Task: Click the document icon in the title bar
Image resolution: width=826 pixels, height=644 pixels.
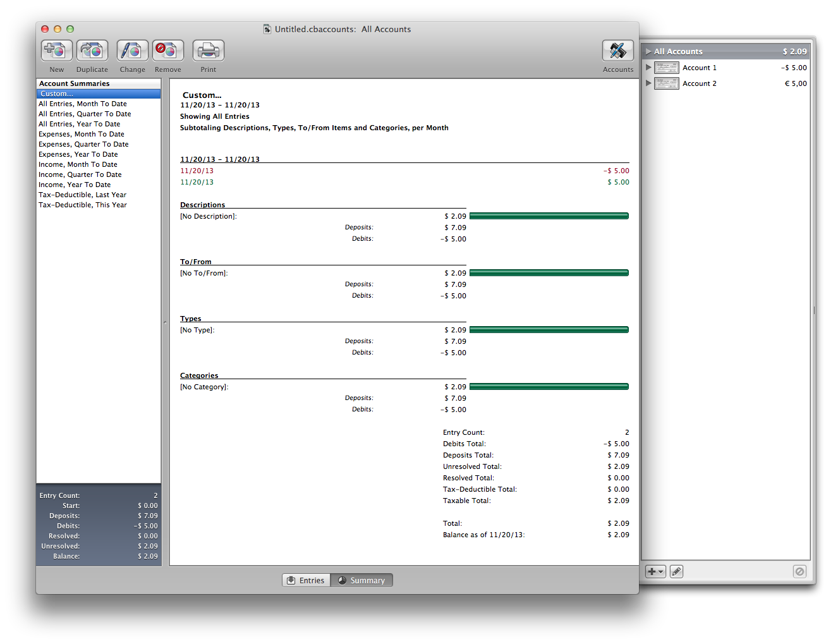Action: (x=267, y=29)
